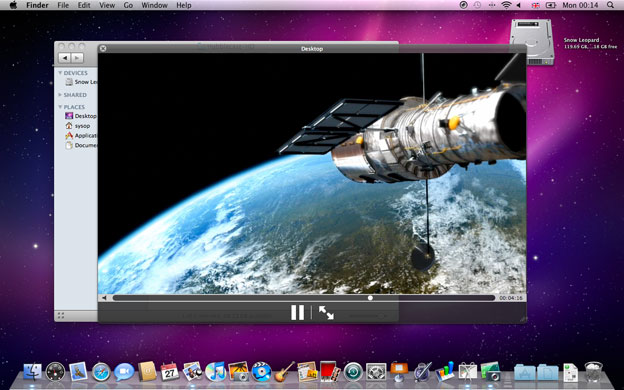Expand the SHARED sidebar section
624x390 pixels.
(x=60, y=95)
